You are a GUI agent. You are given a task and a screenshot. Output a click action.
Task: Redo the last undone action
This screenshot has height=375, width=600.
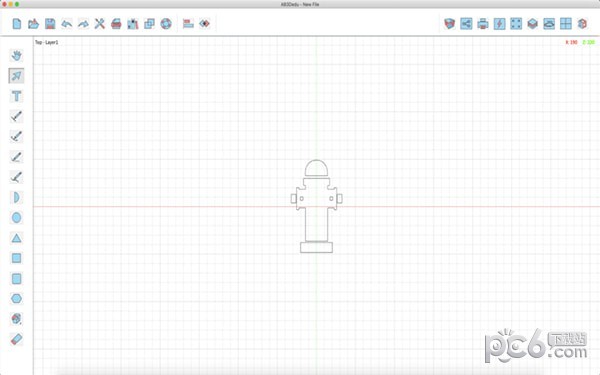point(83,24)
